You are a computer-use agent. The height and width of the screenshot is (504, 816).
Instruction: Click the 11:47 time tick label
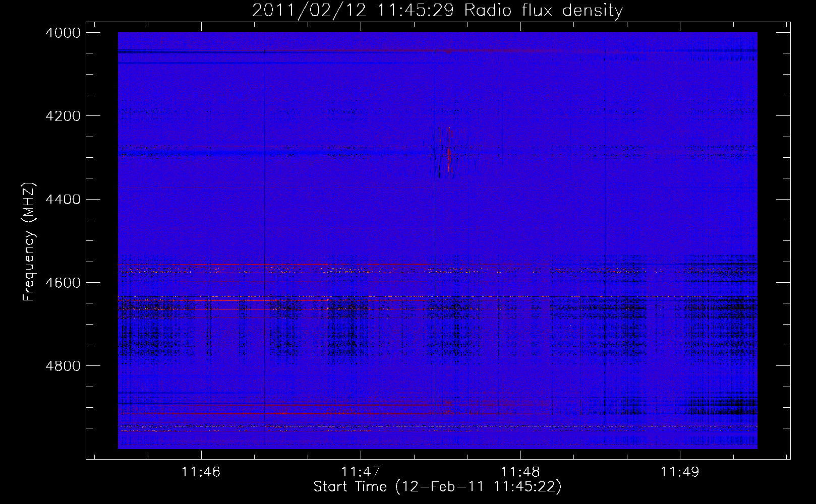point(361,472)
